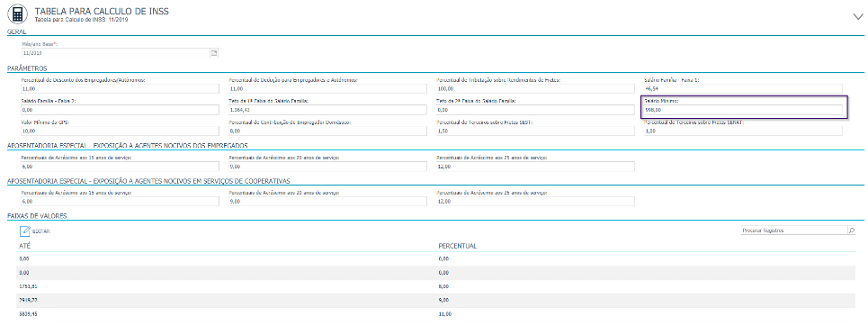Click the GERAL section heading

tap(16, 32)
